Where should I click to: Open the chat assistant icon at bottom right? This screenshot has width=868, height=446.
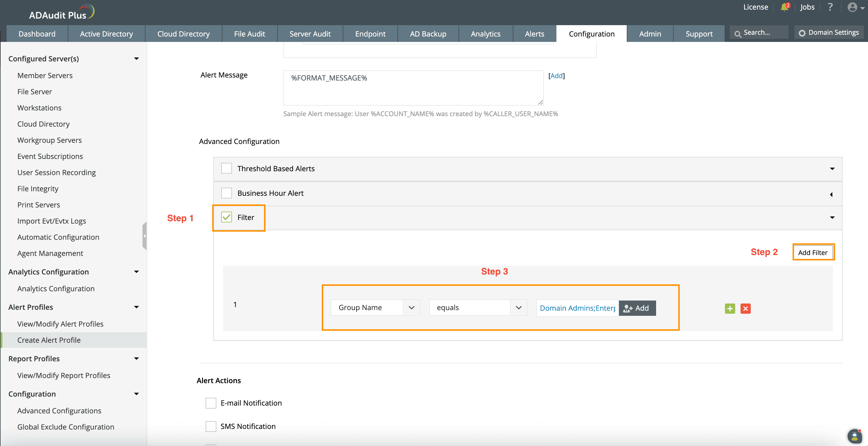[854, 436]
